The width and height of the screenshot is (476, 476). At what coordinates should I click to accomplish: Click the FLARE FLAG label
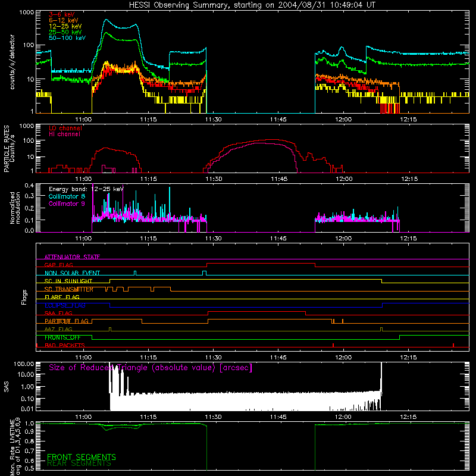62,297
